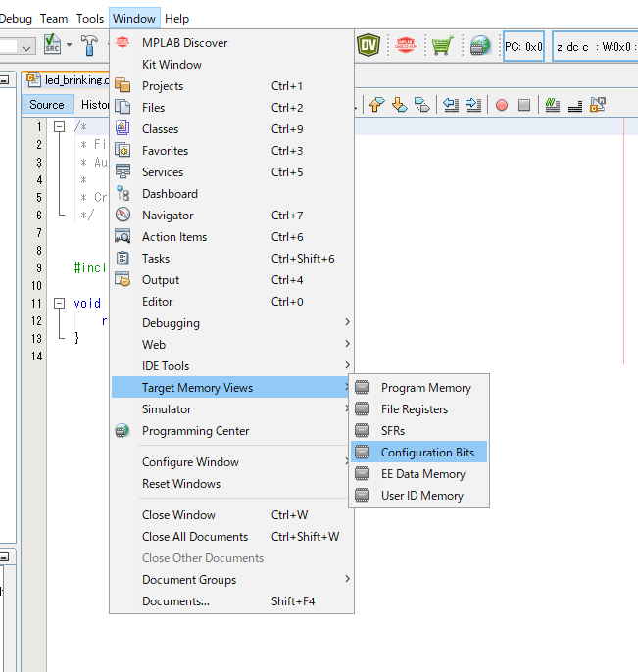The height and width of the screenshot is (672, 638).
Task: Open the Documents... dialog entry
Action: pyautogui.click(x=232, y=601)
